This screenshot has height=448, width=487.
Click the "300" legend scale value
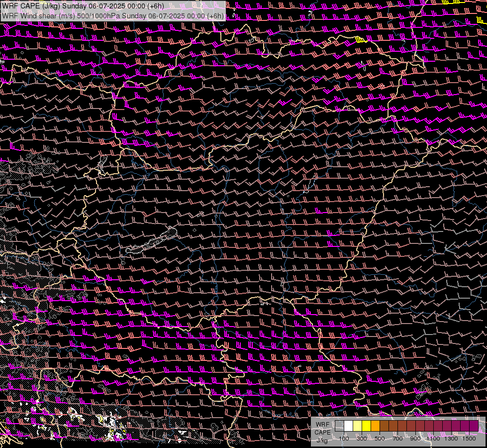(362, 439)
